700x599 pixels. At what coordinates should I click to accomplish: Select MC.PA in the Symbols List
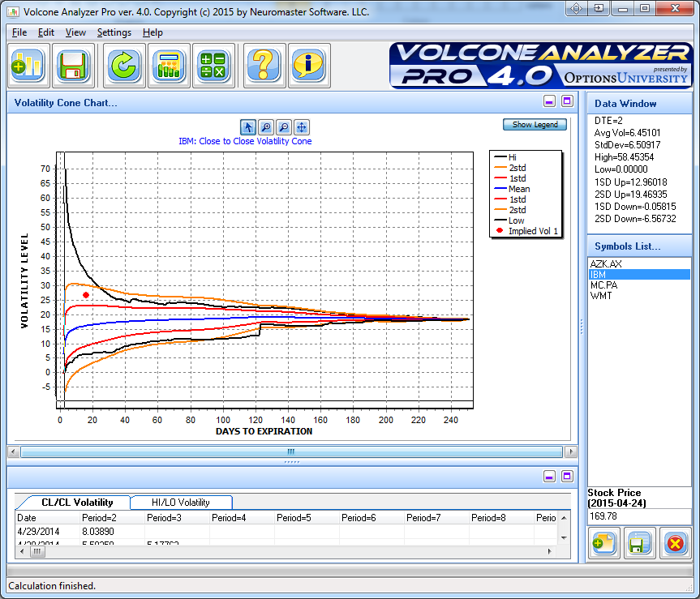point(639,285)
